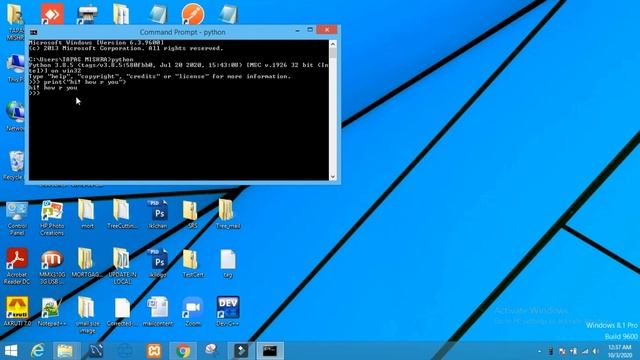Open the Zoom desktop shortcut
Image resolution: width=640 pixels, height=360 pixels.
[193, 311]
